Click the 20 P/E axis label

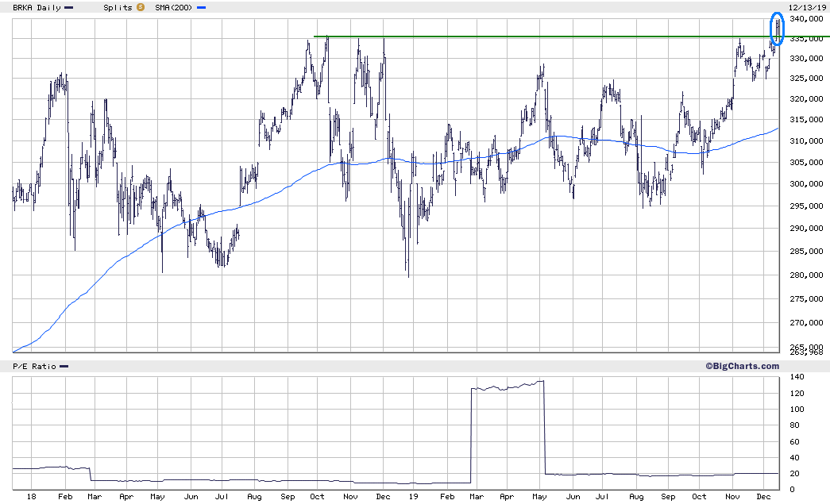pyautogui.click(x=794, y=474)
